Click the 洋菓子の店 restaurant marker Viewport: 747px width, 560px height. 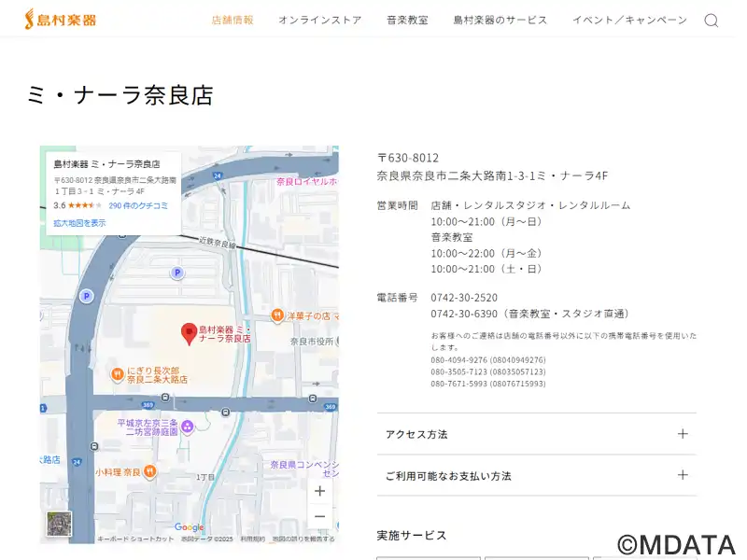click(277, 315)
